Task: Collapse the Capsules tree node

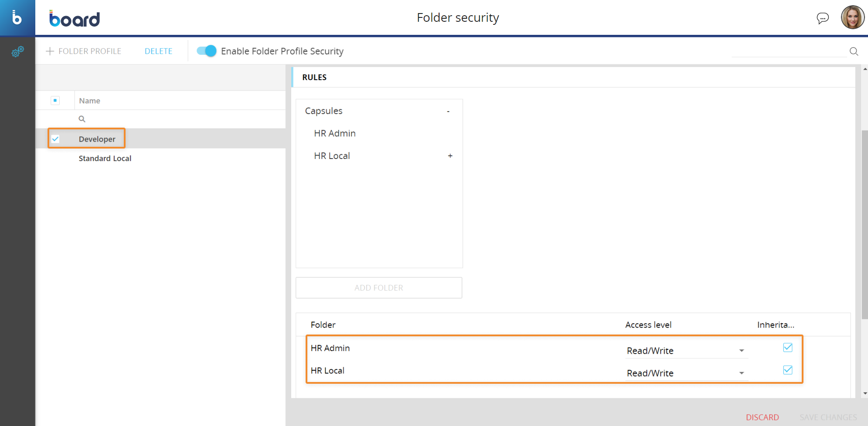Action: click(x=448, y=112)
